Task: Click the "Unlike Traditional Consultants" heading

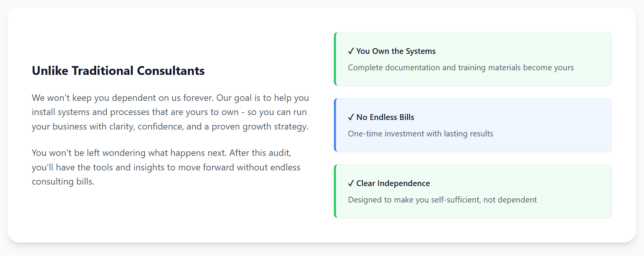Action: pyautogui.click(x=118, y=71)
